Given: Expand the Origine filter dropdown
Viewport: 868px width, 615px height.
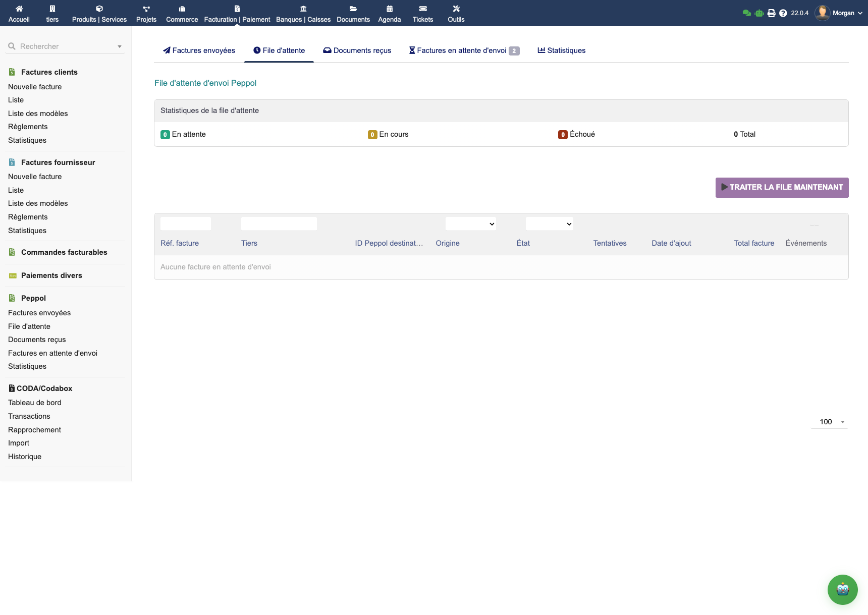Looking at the screenshot, I should point(470,224).
